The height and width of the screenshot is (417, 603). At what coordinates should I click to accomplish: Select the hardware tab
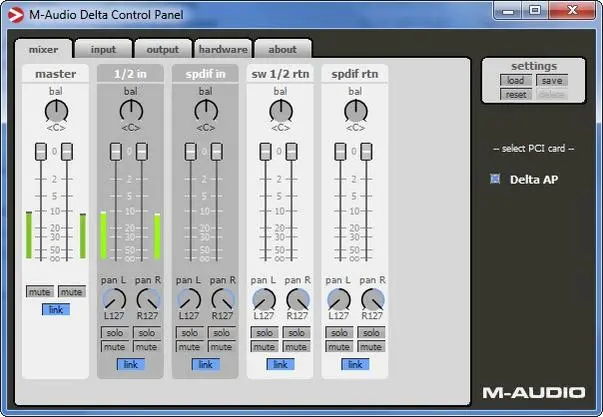click(223, 49)
